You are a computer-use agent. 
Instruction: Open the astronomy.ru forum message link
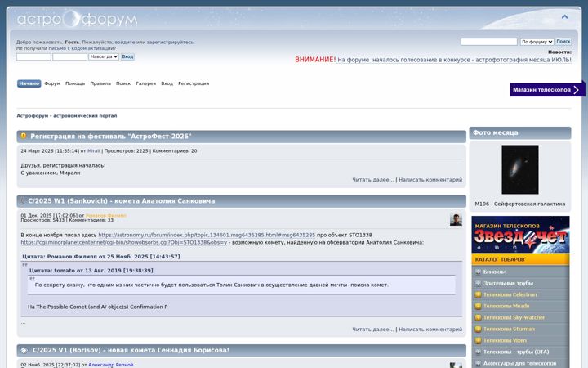point(207,235)
